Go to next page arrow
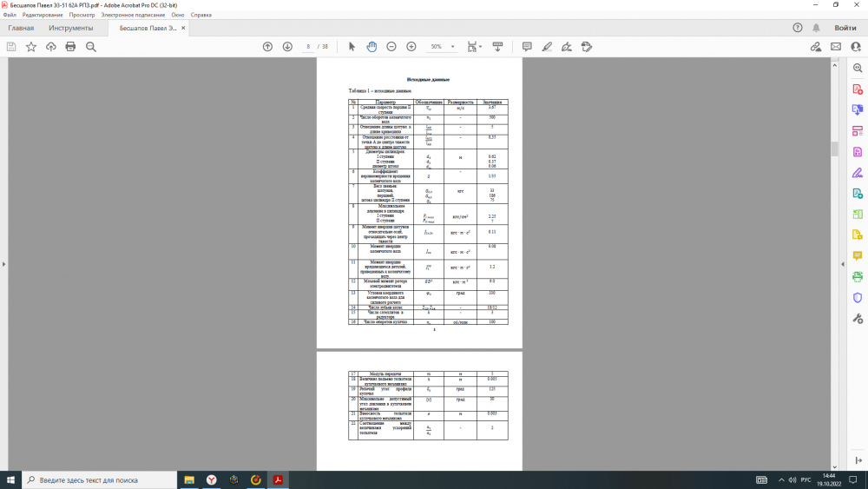 [x=287, y=47]
